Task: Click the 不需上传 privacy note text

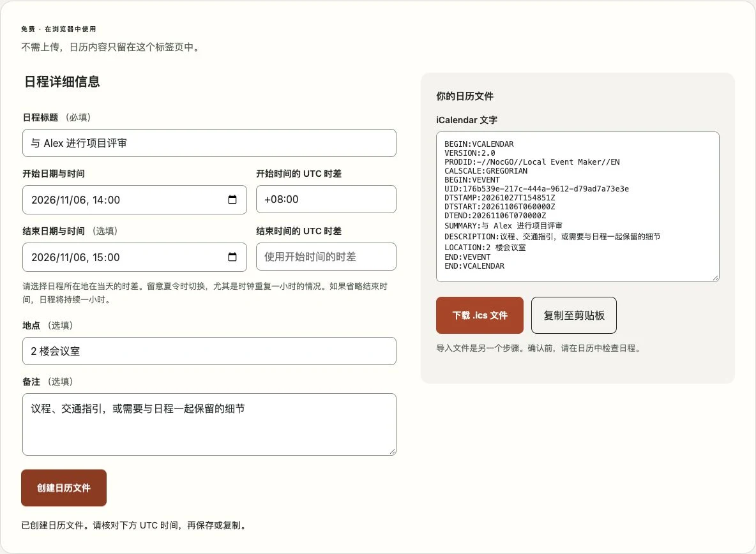Action: pos(111,47)
